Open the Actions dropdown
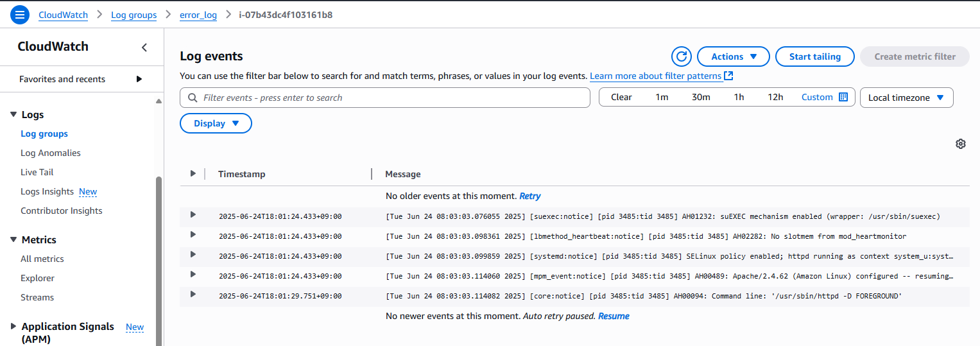This screenshot has height=346, width=980. tap(733, 56)
